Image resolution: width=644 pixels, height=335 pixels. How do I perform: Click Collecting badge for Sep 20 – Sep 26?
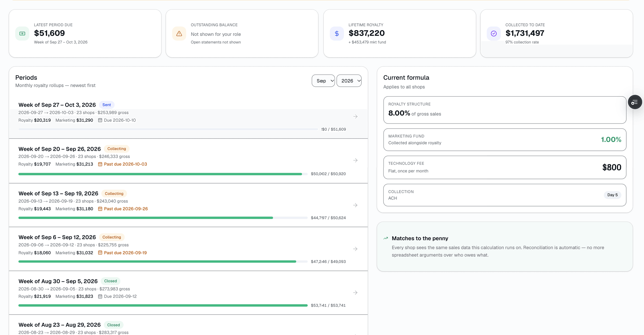click(116, 149)
